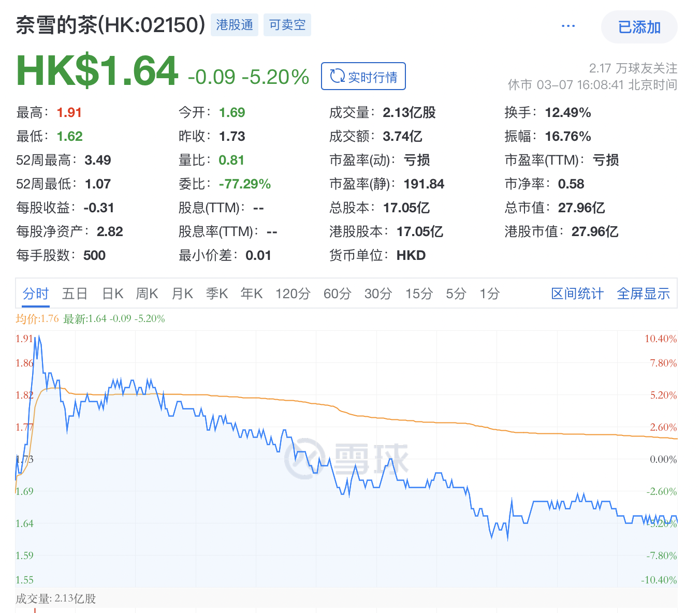Click the 每股净资产 value 2.82
Image resolution: width=700 pixels, height=613 pixels.
coord(110,231)
